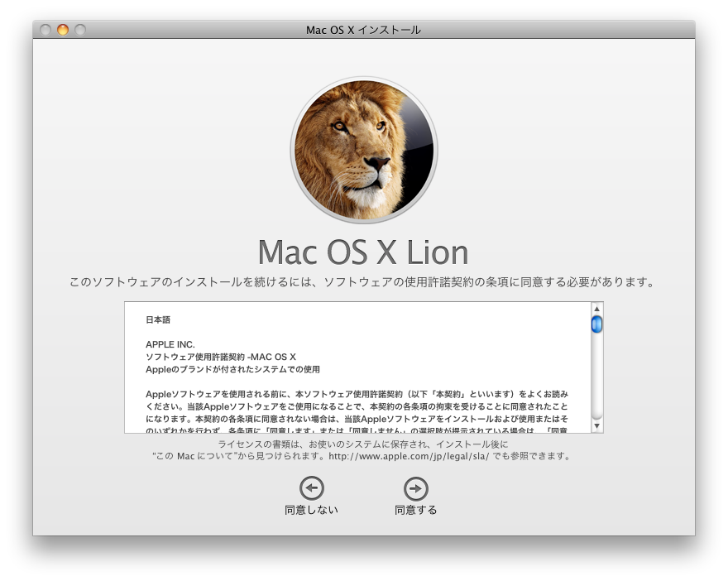Click the disabled zoom button in the title bar
This screenshot has width=728, height=581.
coord(80,30)
